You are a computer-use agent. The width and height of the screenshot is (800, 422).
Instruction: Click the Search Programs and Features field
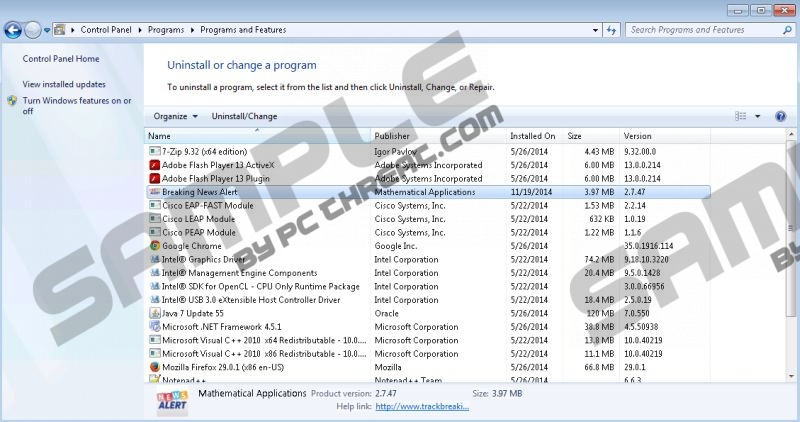700,30
